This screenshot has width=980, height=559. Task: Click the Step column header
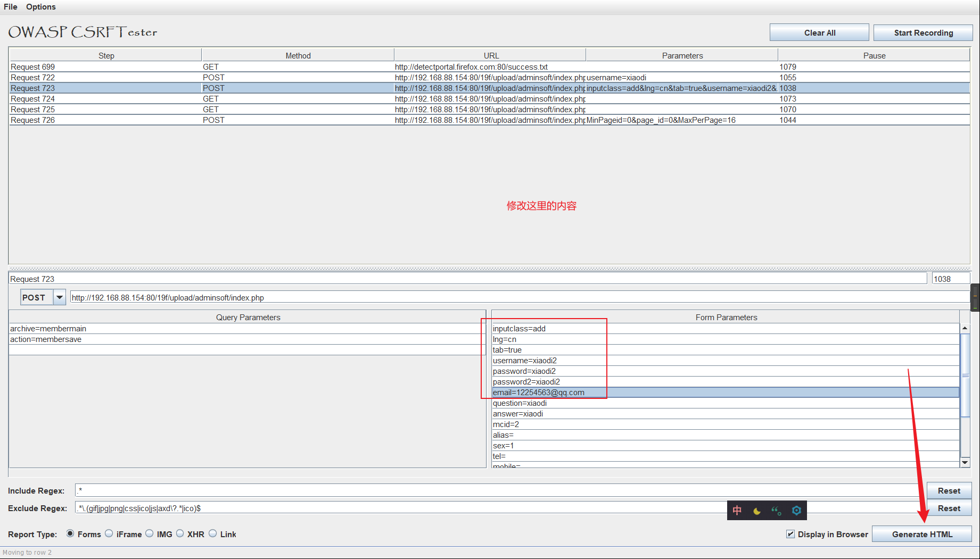[106, 55]
